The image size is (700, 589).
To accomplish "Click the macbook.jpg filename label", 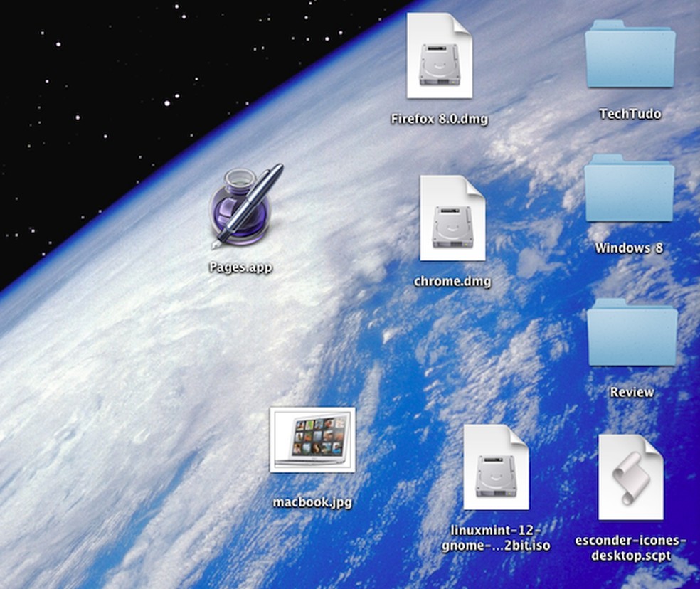I will (x=313, y=502).
